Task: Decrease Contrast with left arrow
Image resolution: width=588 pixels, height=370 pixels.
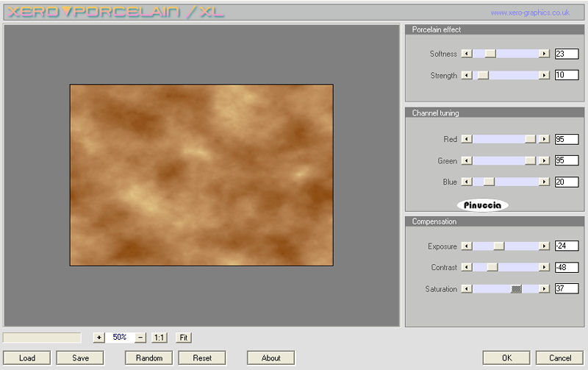Action: tap(467, 267)
